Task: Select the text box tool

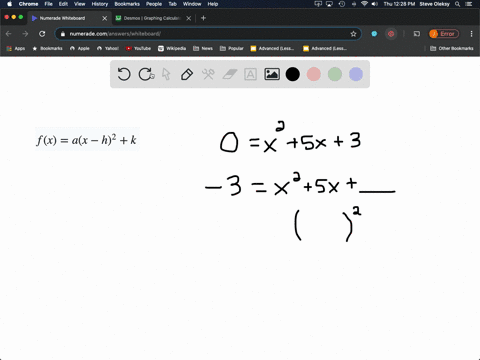Action: pos(250,74)
